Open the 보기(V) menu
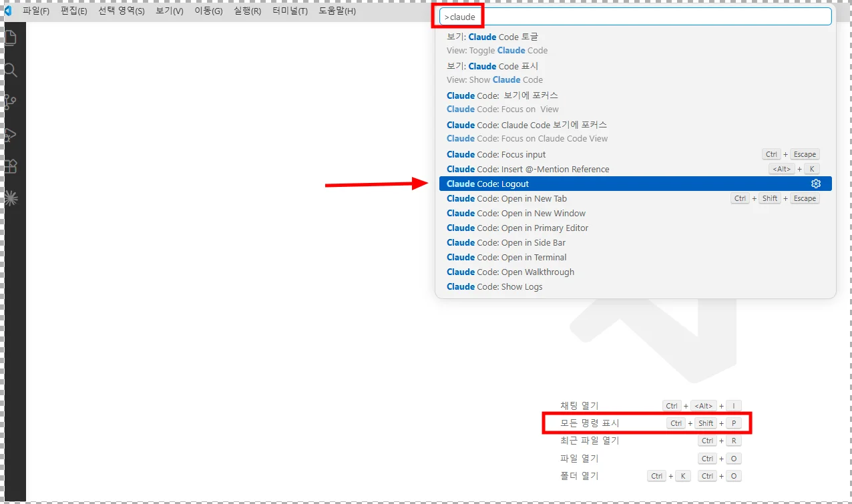Screen dimensions: 852x504 click(170, 11)
